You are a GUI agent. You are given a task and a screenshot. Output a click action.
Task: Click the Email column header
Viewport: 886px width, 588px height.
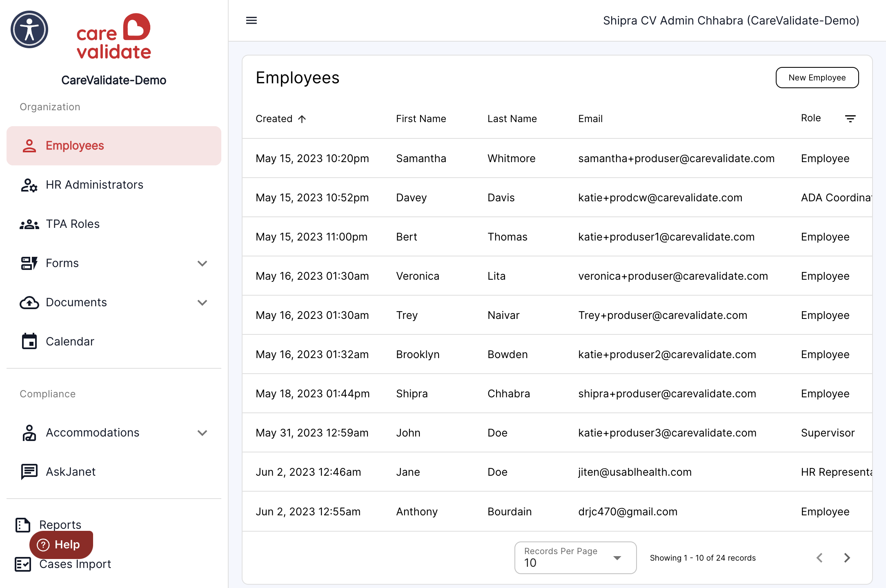[x=590, y=119]
